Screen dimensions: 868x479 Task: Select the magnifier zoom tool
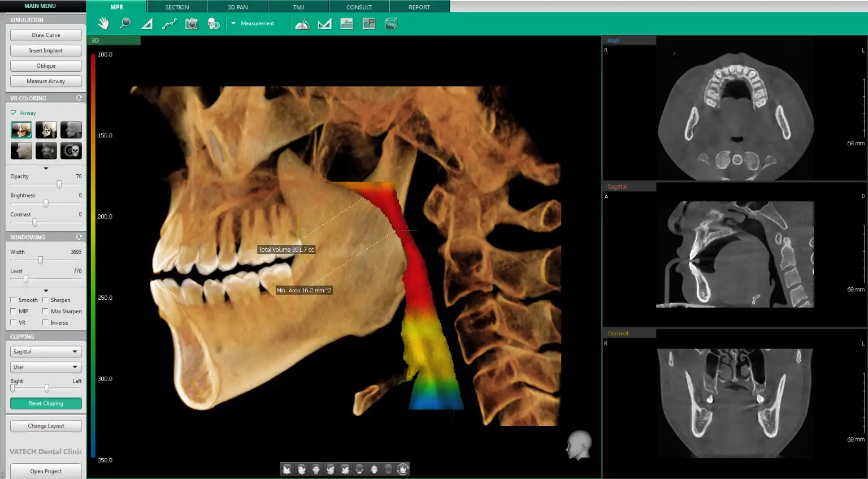point(125,24)
